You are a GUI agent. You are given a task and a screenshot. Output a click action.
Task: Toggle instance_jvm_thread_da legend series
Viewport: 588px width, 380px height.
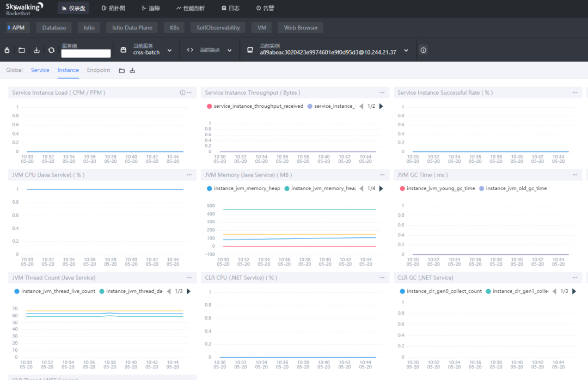click(x=131, y=291)
